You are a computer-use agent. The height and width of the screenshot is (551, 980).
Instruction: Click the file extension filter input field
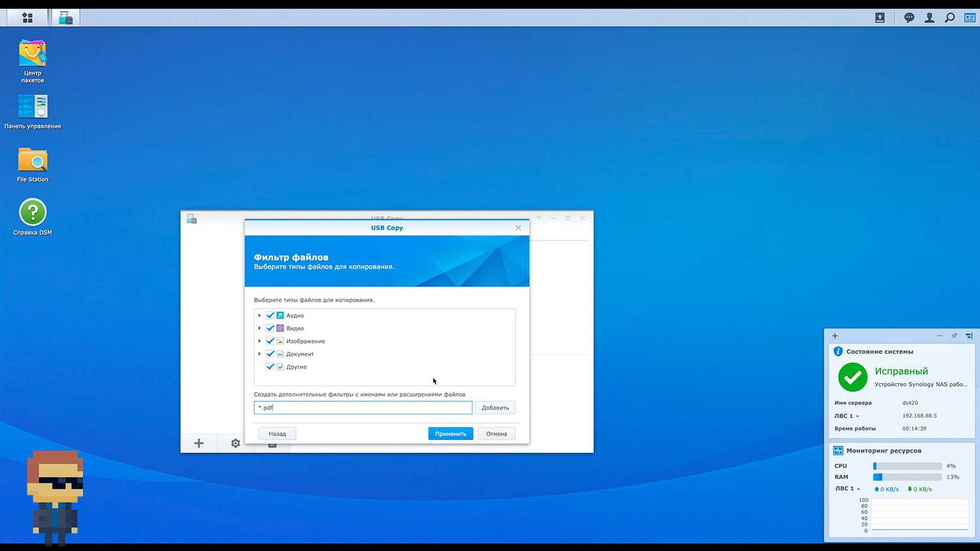tap(363, 407)
